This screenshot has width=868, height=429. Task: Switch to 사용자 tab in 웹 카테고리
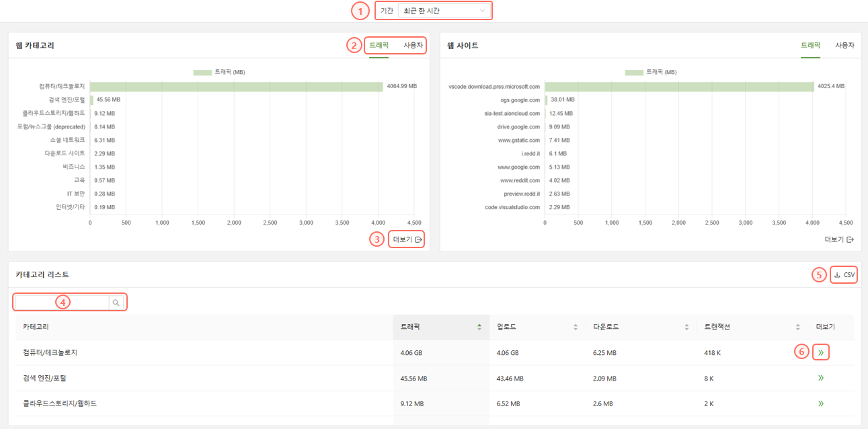(413, 46)
